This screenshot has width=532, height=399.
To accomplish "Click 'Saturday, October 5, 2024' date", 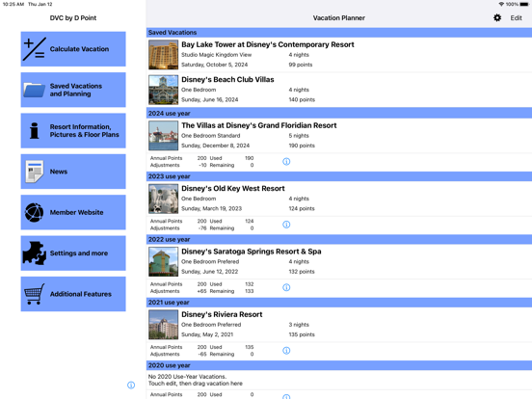I will (214, 65).
